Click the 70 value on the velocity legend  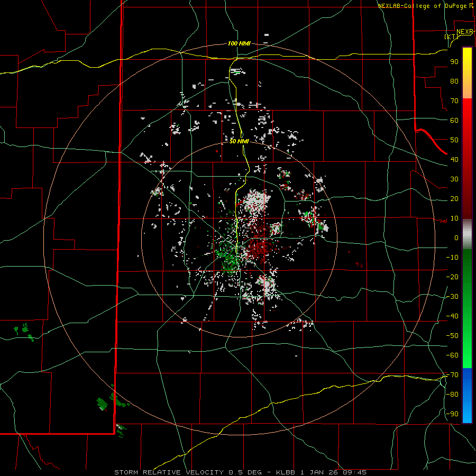[x=454, y=101]
